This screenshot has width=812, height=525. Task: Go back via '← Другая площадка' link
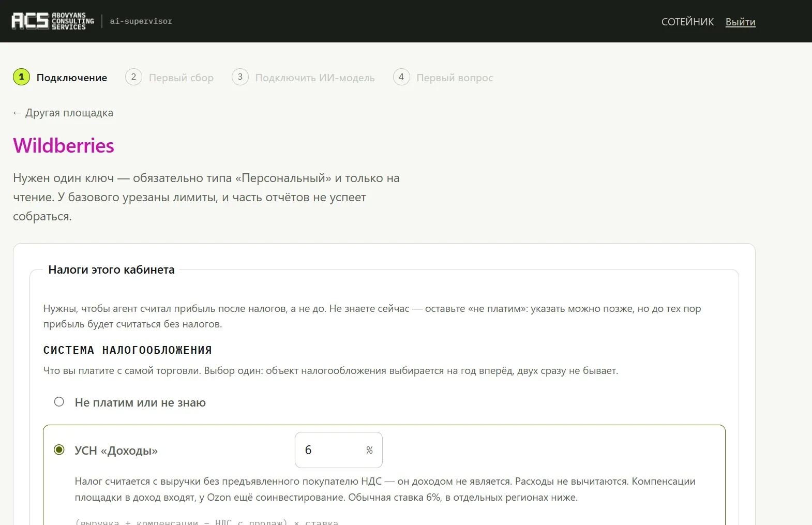(63, 113)
